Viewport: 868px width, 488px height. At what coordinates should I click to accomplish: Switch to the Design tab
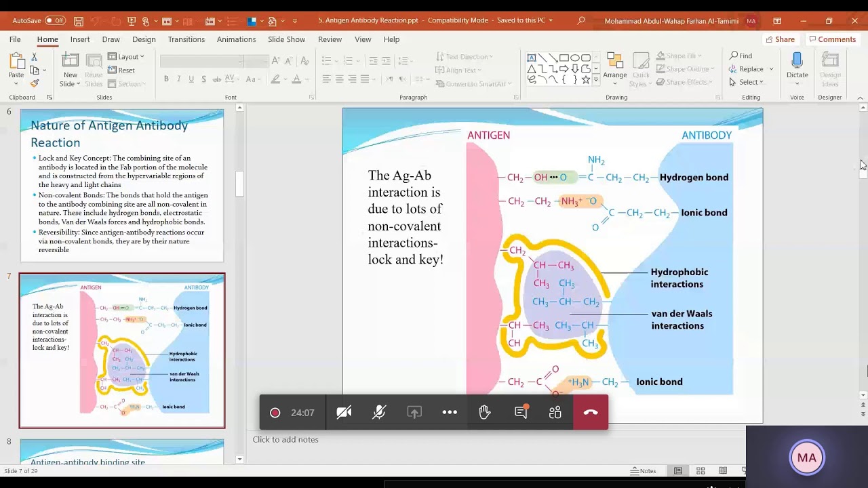[x=144, y=39]
